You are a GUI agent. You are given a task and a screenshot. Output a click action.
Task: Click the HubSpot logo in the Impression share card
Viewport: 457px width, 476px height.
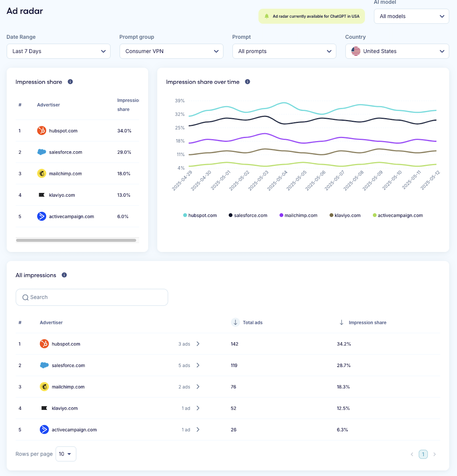click(x=42, y=131)
